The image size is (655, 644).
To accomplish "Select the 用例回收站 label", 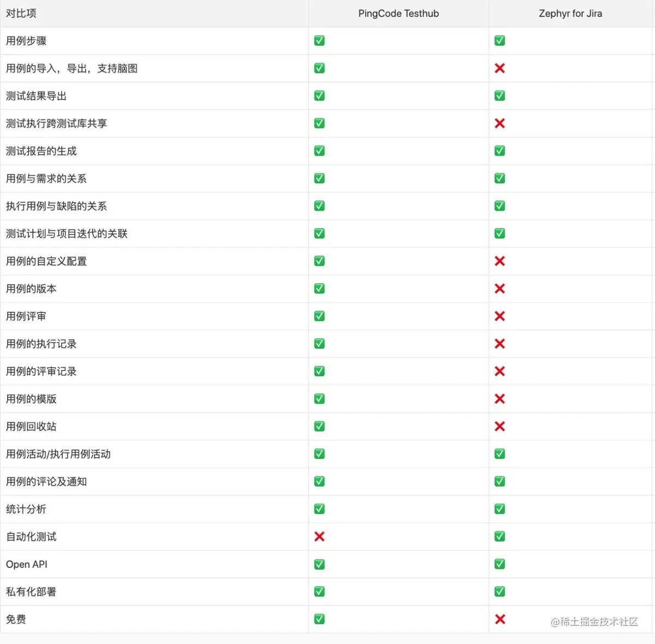I will [x=31, y=427].
